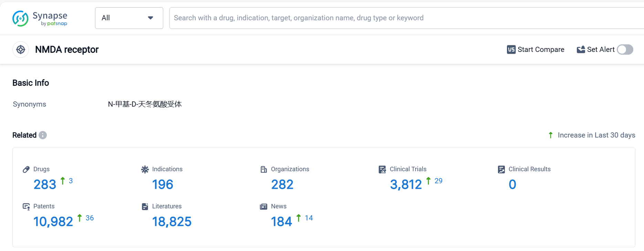Open the 283 Drugs count link
The height and width of the screenshot is (251, 644).
(x=45, y=185)
